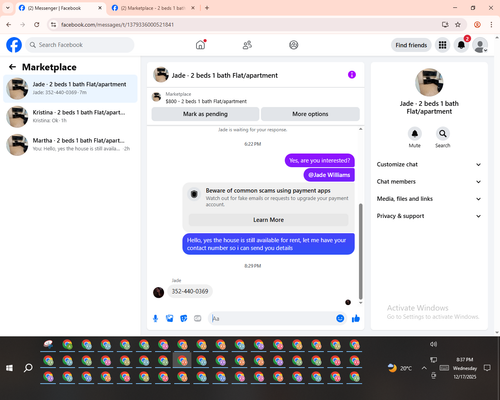Record a voice clip with microphone icon
Screen dimensions: 500x400
pyautogui.click(x=155, y=319)
